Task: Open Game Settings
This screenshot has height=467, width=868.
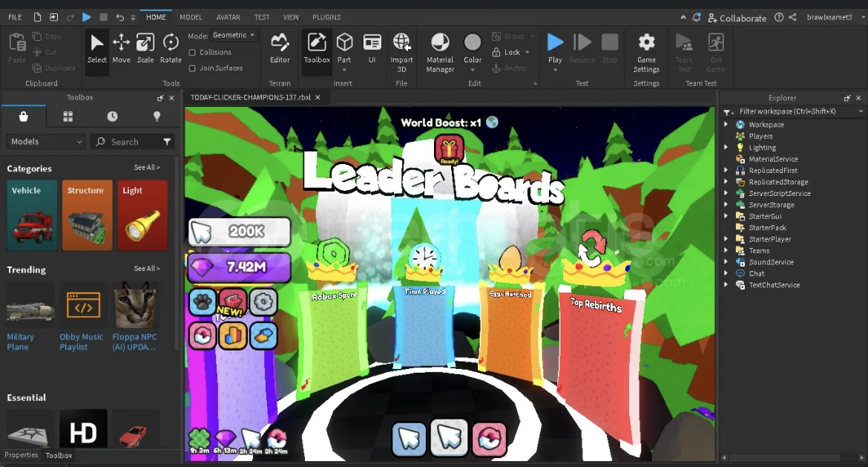Action: 647,53
